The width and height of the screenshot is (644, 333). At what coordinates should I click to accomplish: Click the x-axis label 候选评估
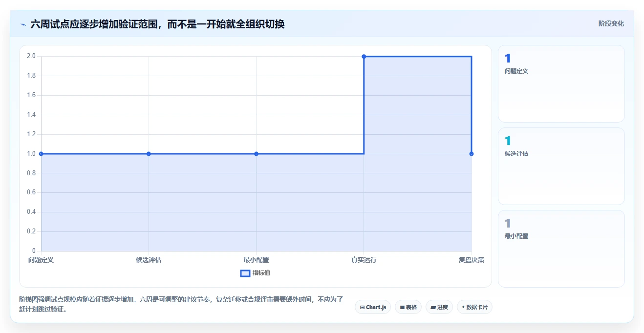(149, 260)
